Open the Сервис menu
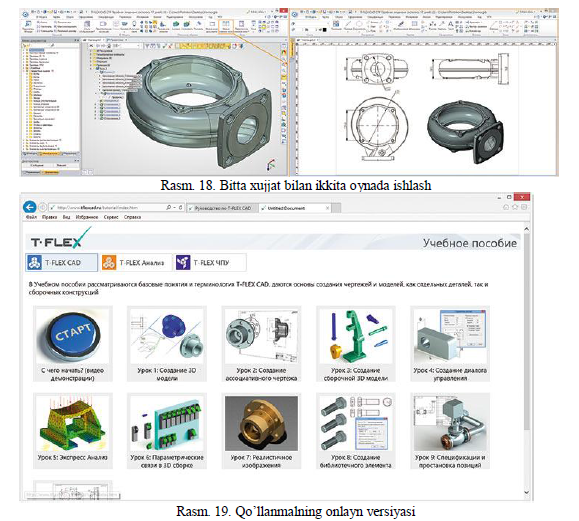The width and height of the screenshot is (579, 521). [x=111, y=217]
